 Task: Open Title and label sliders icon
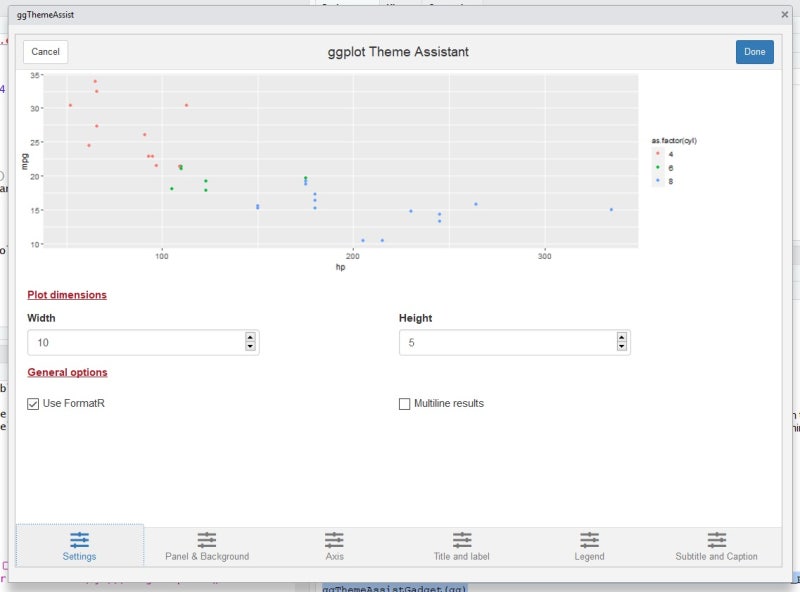462,539
